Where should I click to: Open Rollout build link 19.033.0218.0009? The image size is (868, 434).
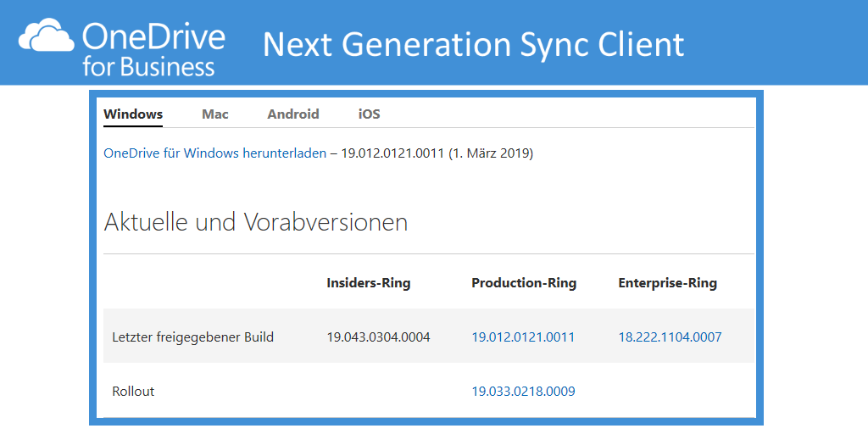(x=523, y=392)
